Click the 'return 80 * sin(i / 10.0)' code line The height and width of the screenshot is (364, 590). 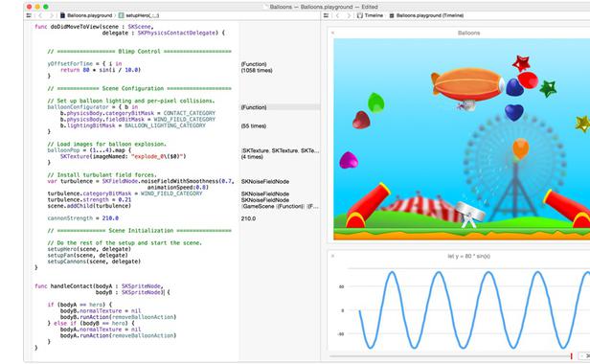[x=100, y=70]
